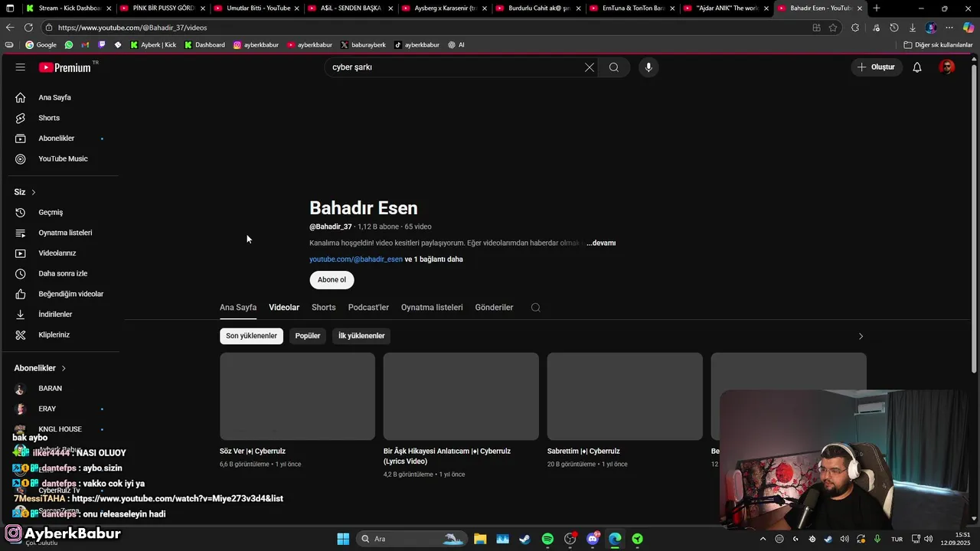Search within the channel via magnifier icon
Viewport: 980px width, 551px height.
[536, 308]
